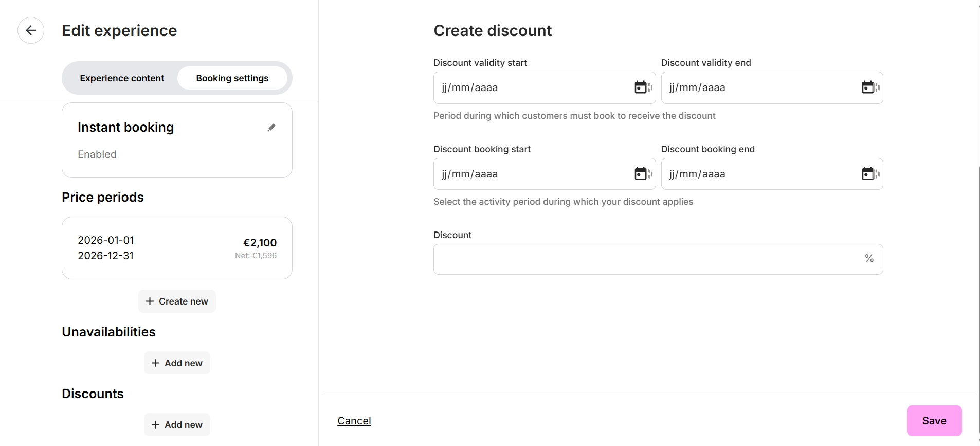980x446 pixels.
Task: Click plus icon on Create new price period
Action: 150,301
